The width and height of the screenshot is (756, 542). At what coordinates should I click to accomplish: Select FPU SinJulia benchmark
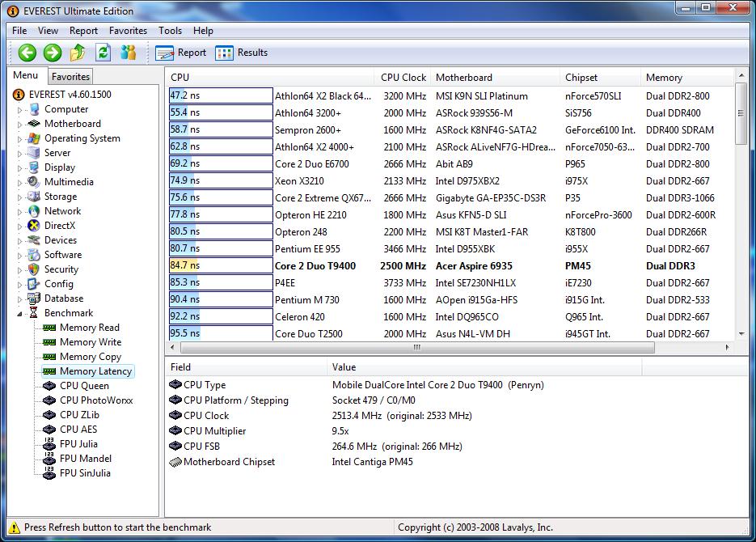(x=85, y=473)
